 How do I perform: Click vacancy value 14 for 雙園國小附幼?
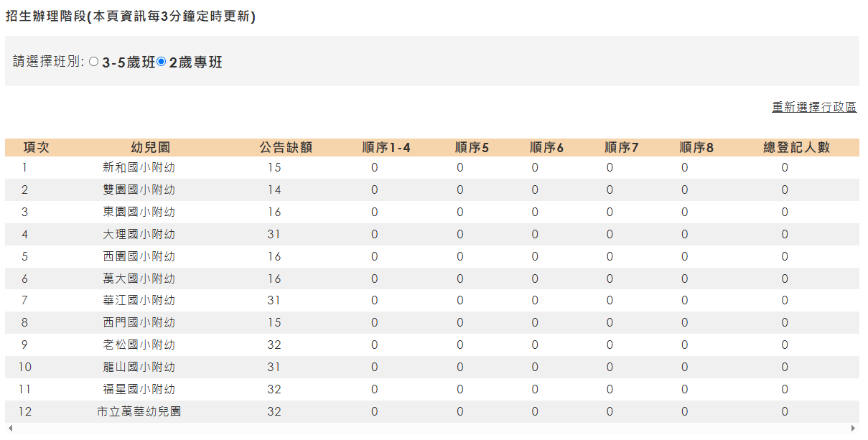(274, 189)
